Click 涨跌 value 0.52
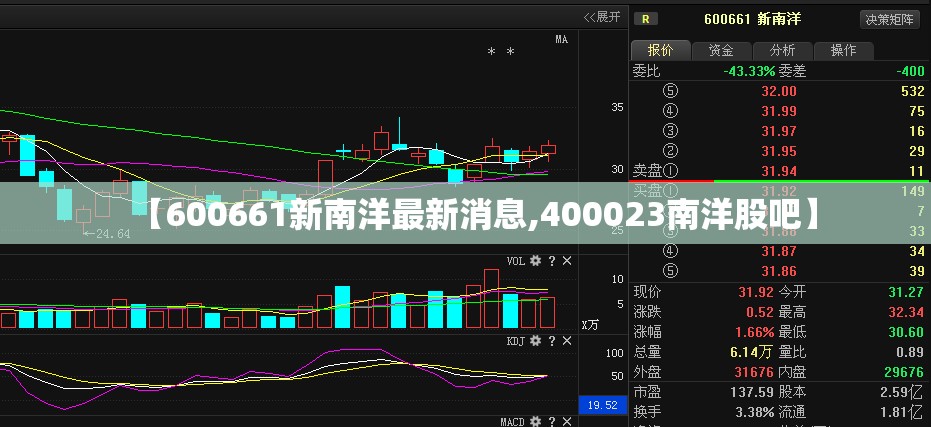Viewport: 931px width, 427px height. (760, 312)
